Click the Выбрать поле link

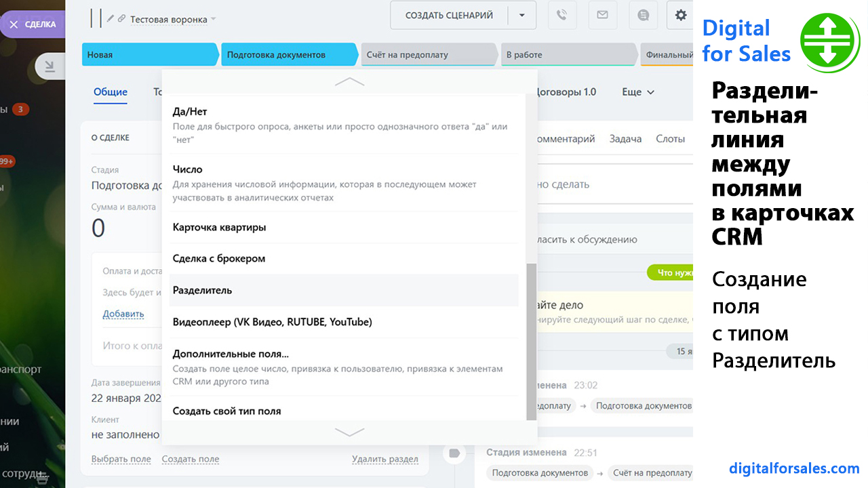(121, 459)
